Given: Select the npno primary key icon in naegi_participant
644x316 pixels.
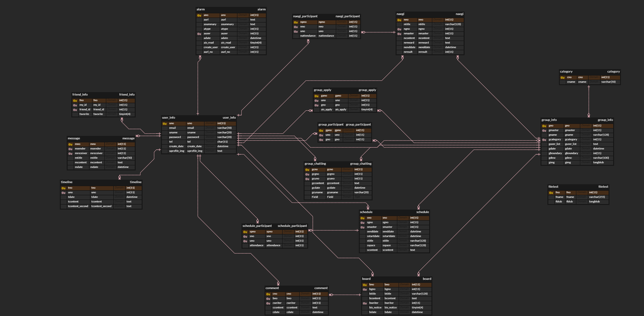Looking at the screenshot, I should tap(296, 22).
